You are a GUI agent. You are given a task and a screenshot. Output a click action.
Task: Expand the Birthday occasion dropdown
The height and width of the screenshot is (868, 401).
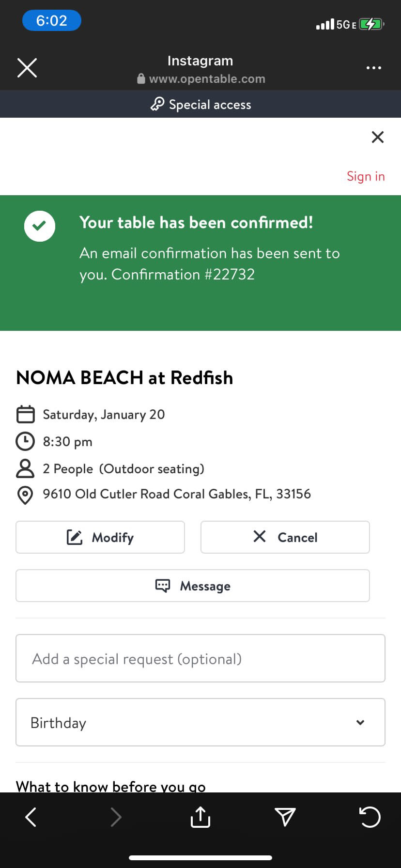(x=200, y=722)
